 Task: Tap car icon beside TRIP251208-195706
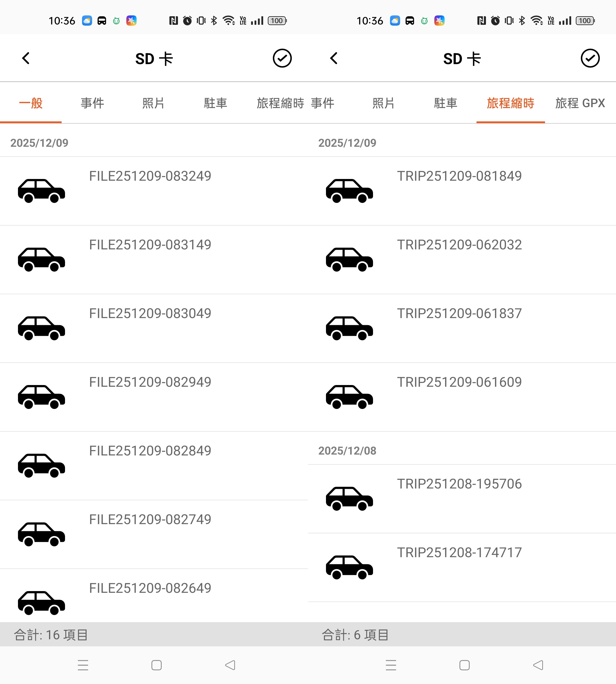pos(349,499)
